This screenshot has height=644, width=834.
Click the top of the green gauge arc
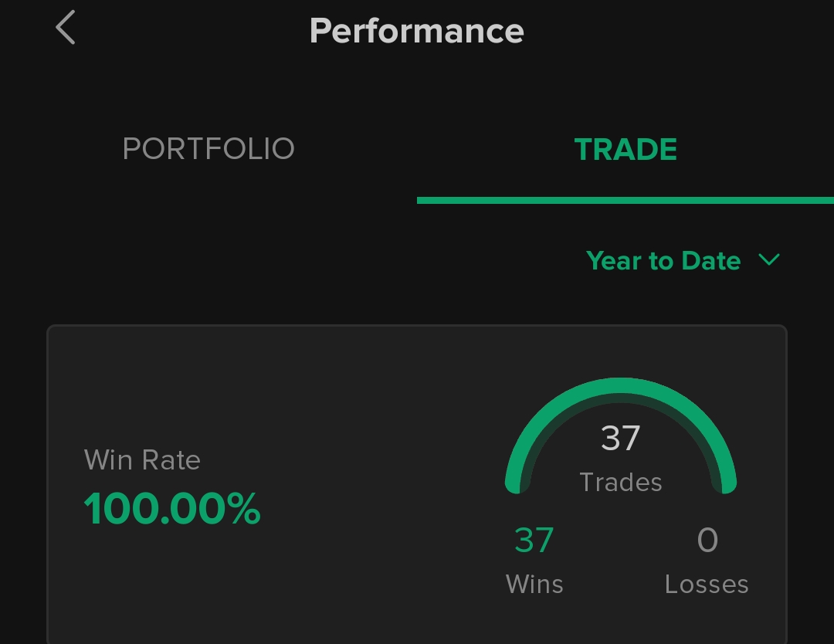click(x=621, y=386)
